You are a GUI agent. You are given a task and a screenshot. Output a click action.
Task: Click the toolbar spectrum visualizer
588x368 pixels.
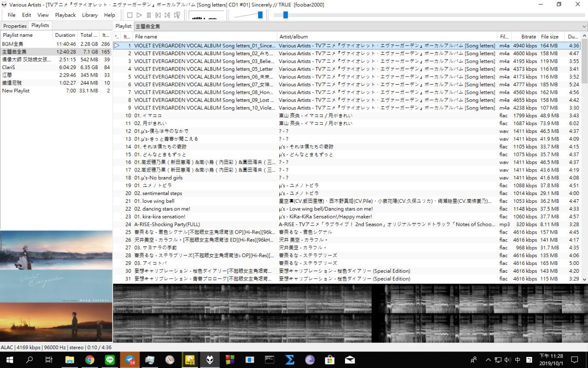[x=207, y=15]
